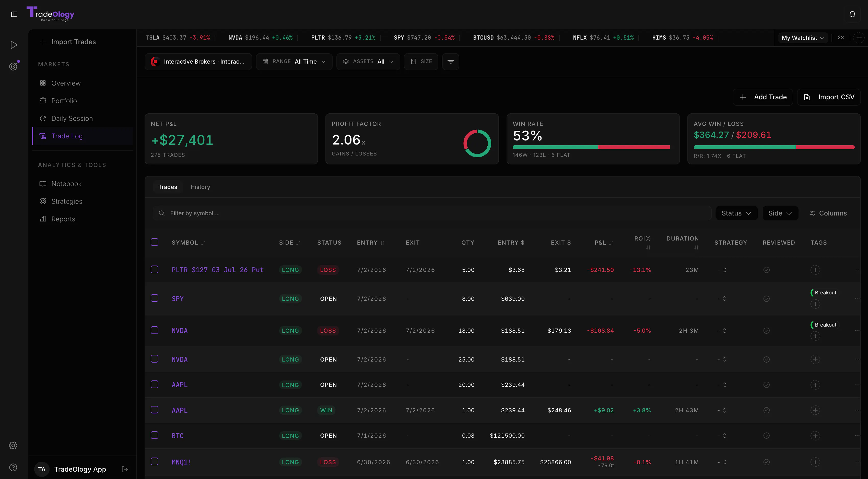Open the advanced filters icon button
Image resolution: width=868 pixels, height=479 pixels.
point(451,62)
